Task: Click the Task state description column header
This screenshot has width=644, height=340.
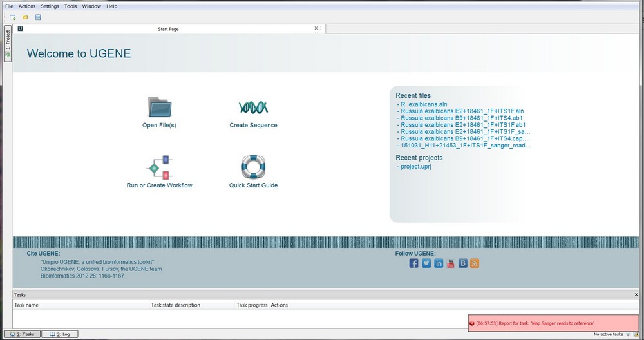Action: (x=192, y=305)
